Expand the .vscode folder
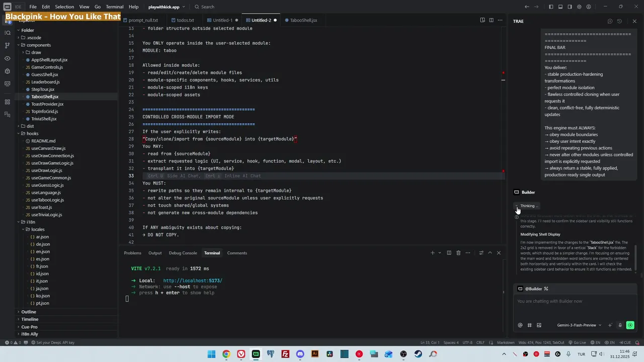Screen dimensions: 644x362 tap(34, 38)
